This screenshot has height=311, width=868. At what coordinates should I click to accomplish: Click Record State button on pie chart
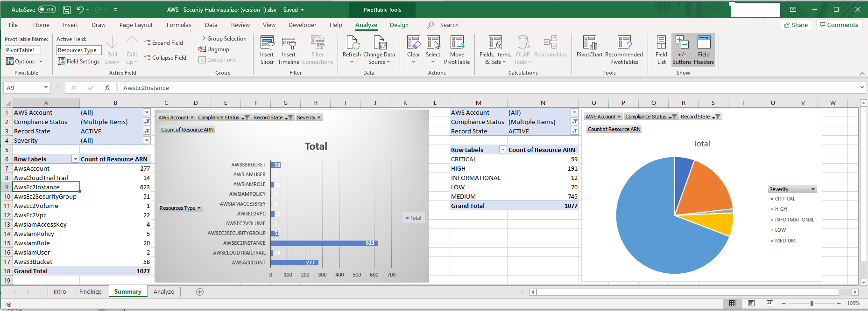click(700, 117)
